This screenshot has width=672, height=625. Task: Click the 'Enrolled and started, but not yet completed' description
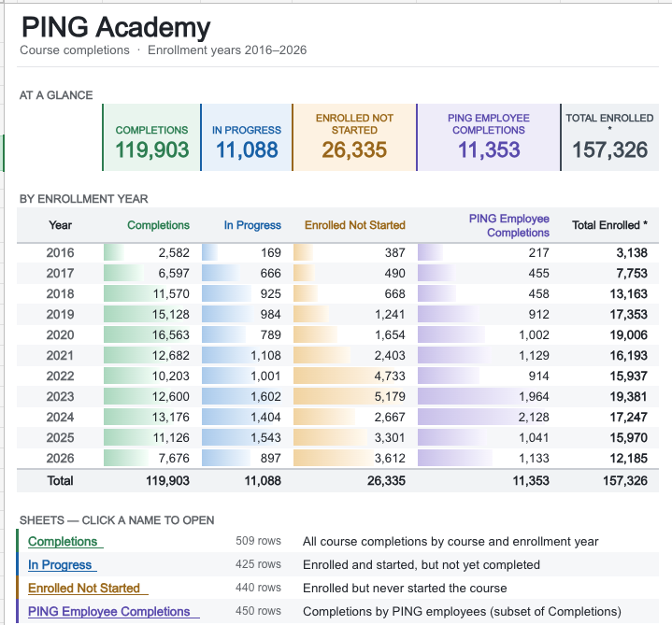(x=422, y=564)
